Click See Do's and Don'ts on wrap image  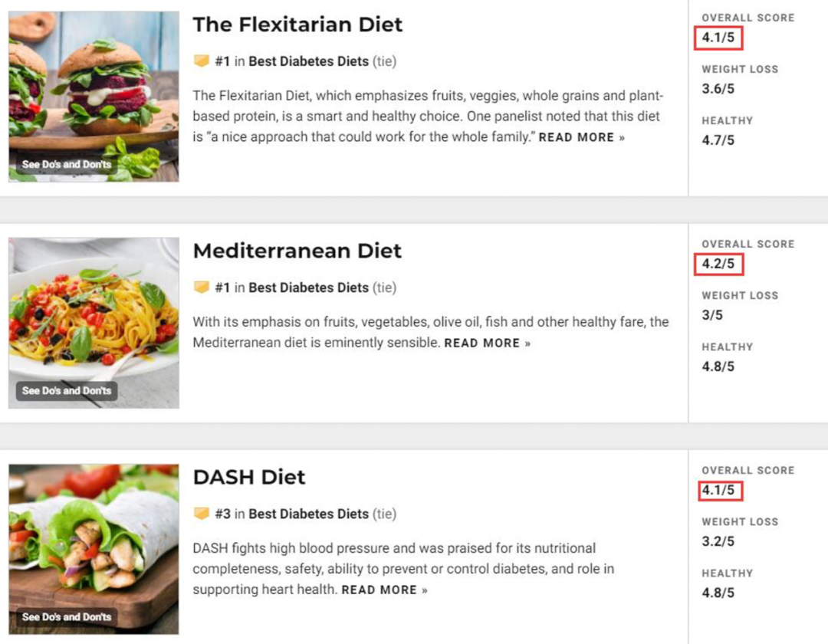pyautogui.click(x=67, y=616)
